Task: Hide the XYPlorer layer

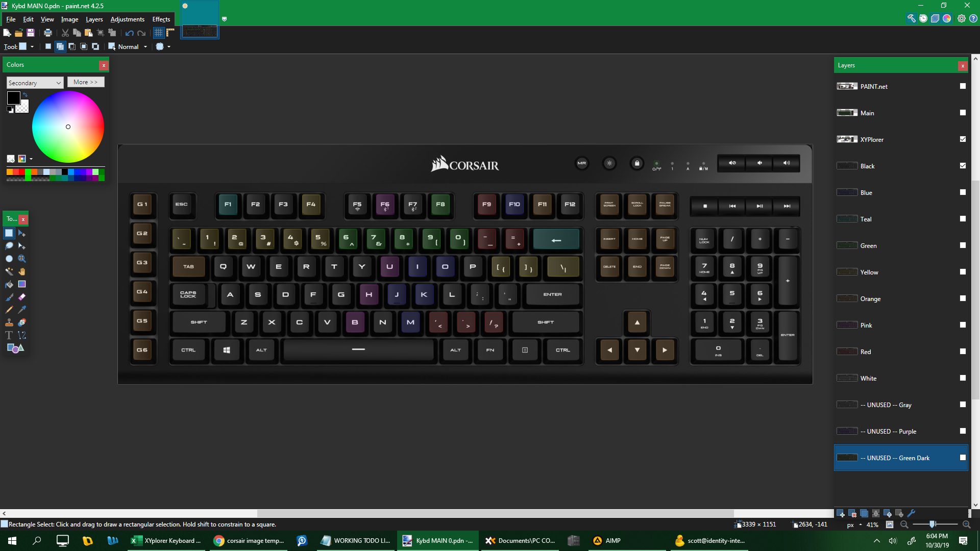Action: [x=963, y=139]
